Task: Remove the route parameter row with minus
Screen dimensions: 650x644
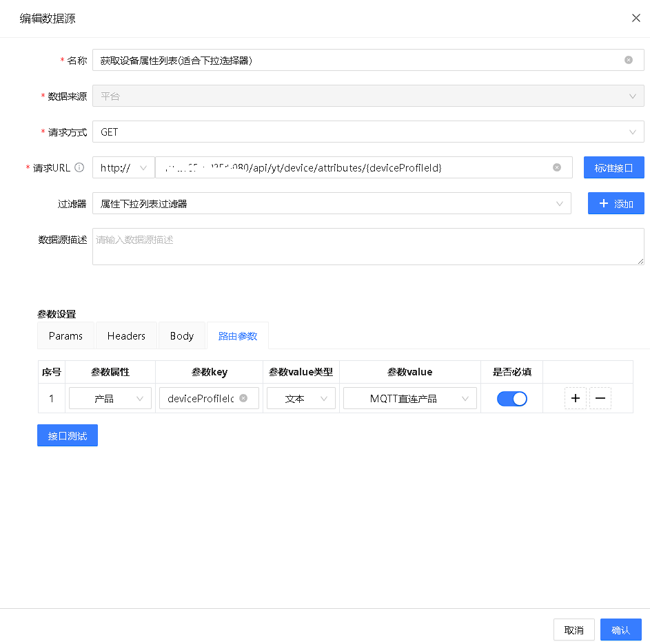Action: 600,398
